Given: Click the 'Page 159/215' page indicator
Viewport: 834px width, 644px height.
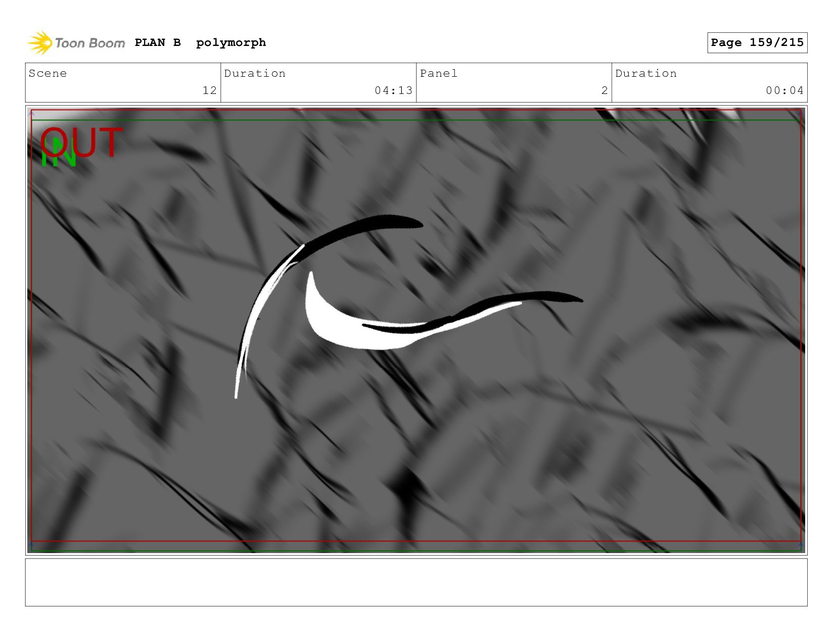Looking at the screenshot, I should coord(757,42).
